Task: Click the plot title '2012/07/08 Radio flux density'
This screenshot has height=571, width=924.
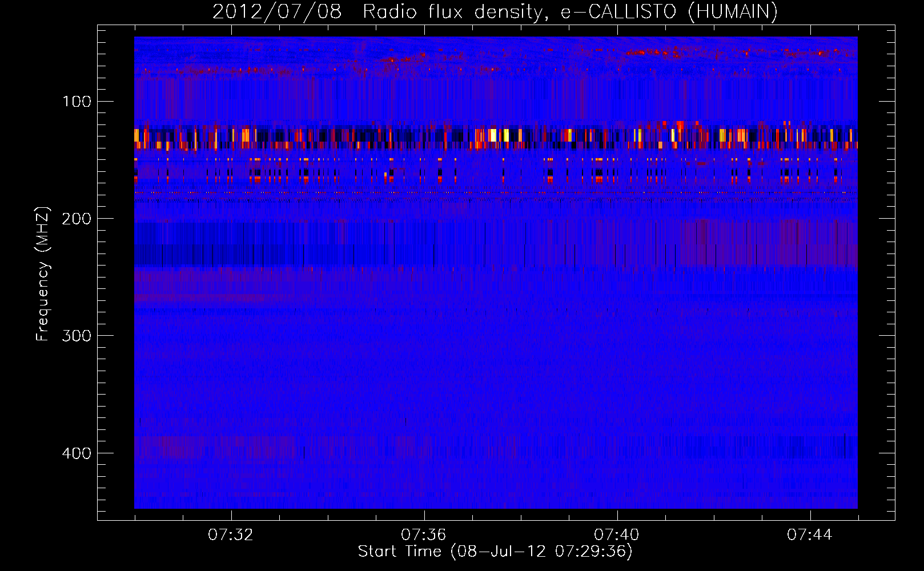Action: tap(495, 11)
